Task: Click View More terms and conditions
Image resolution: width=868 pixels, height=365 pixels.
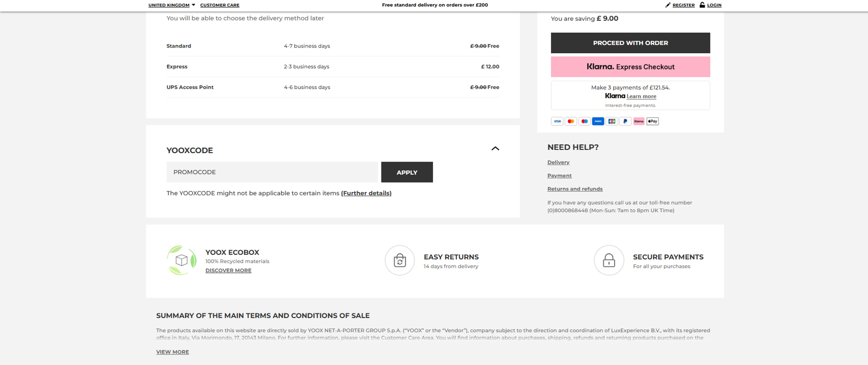Action: [172, 352]
